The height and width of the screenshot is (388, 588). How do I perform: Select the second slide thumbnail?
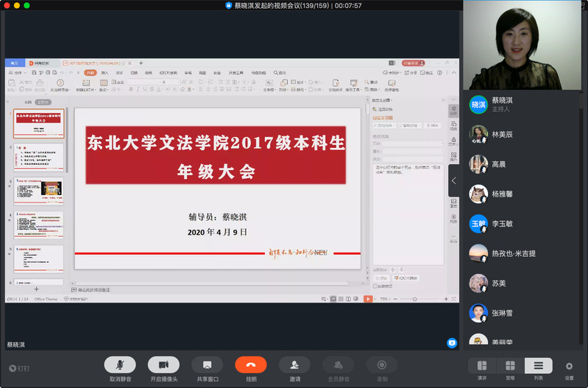pyautogui.click(x=39, y=156)
